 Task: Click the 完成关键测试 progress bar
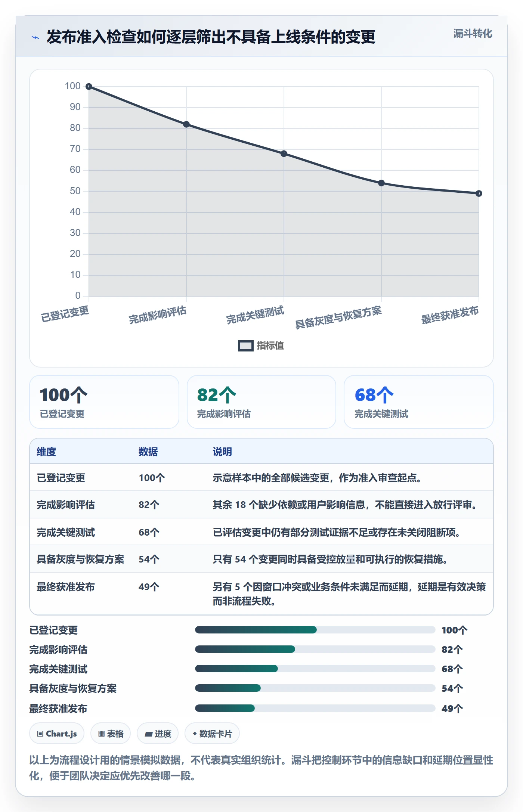315,669
